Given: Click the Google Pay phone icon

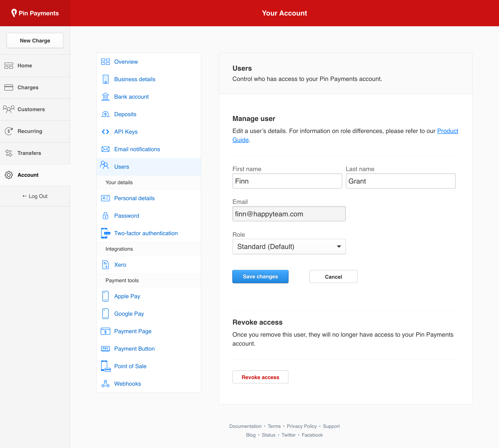Looking at the screenshot, I should (x=105, y=313).
